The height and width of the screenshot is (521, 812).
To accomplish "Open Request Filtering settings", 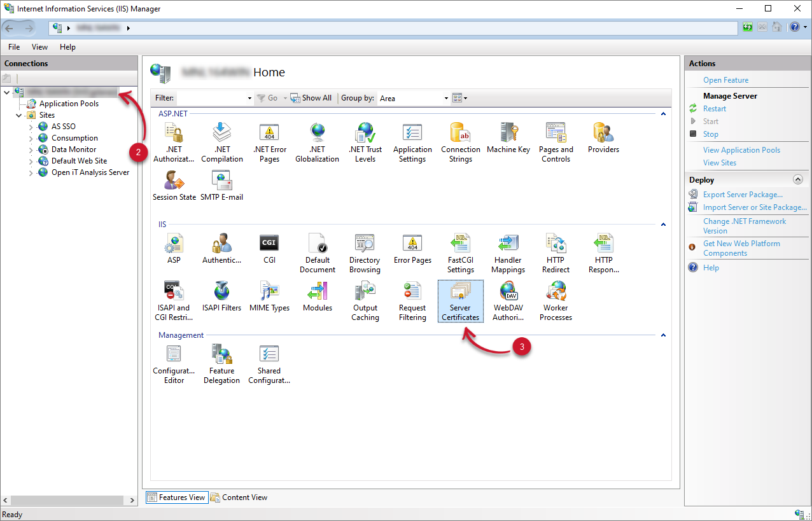I will tap(412, 300).
